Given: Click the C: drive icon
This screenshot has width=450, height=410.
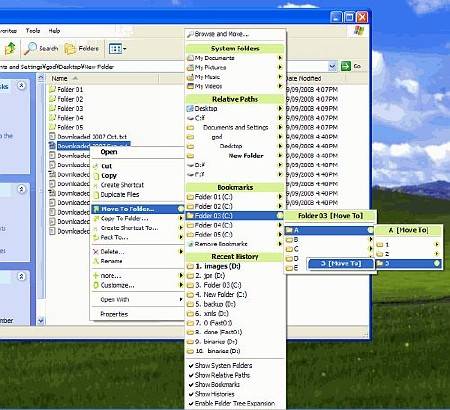Looking at the screenshot, I should click(x=190, y=118).
